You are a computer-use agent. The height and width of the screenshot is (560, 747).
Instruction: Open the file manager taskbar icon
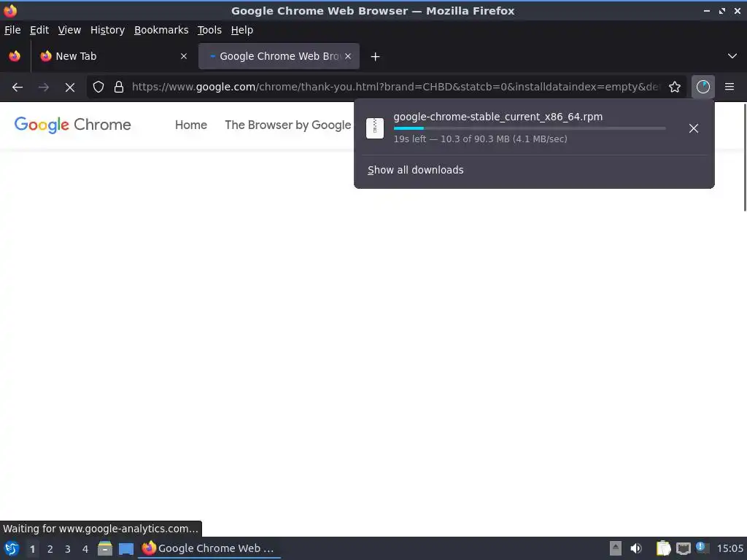[x=105, y=548]
